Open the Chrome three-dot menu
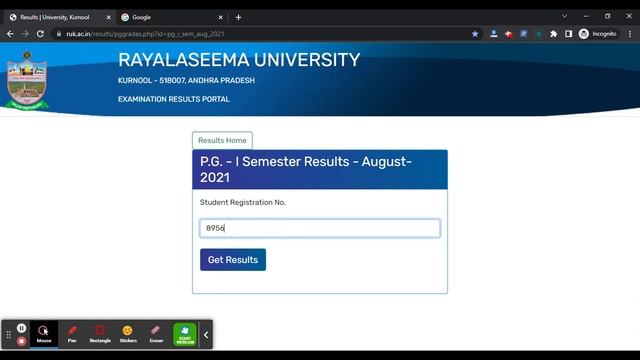 (x=630, y=34)
